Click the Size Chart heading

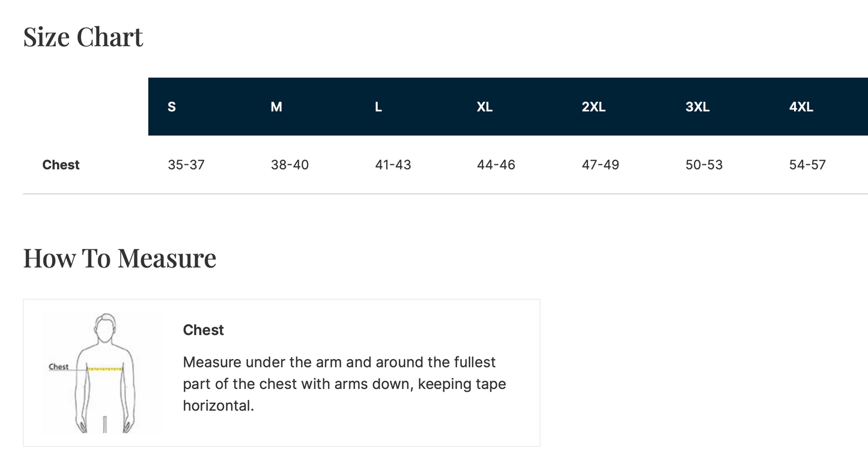pos(83,37)
